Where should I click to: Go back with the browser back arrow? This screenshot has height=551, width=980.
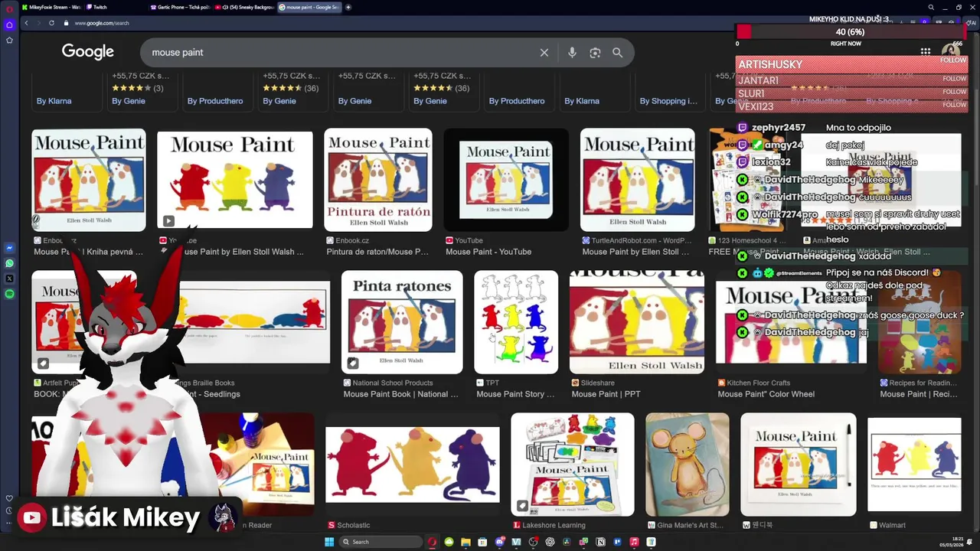(27, 23)
